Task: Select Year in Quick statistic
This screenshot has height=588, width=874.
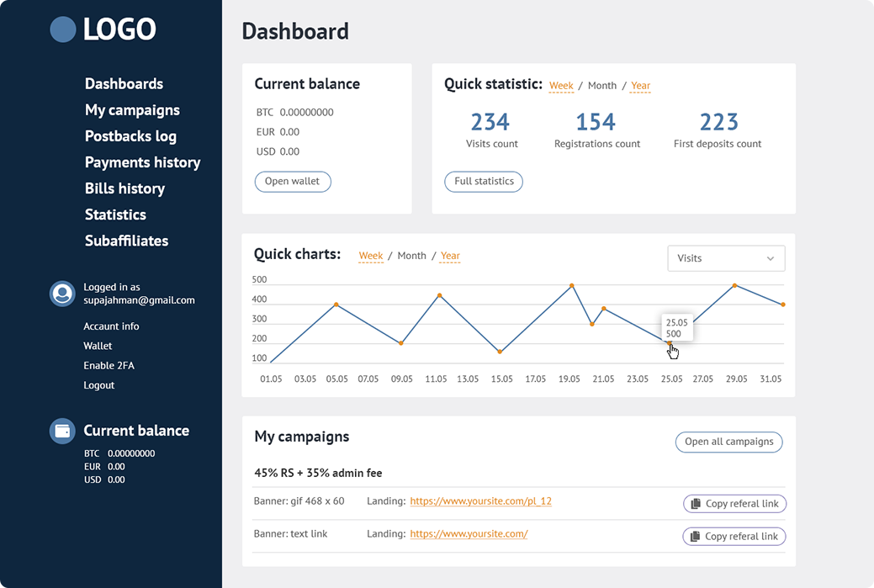Action: [640, 86]
